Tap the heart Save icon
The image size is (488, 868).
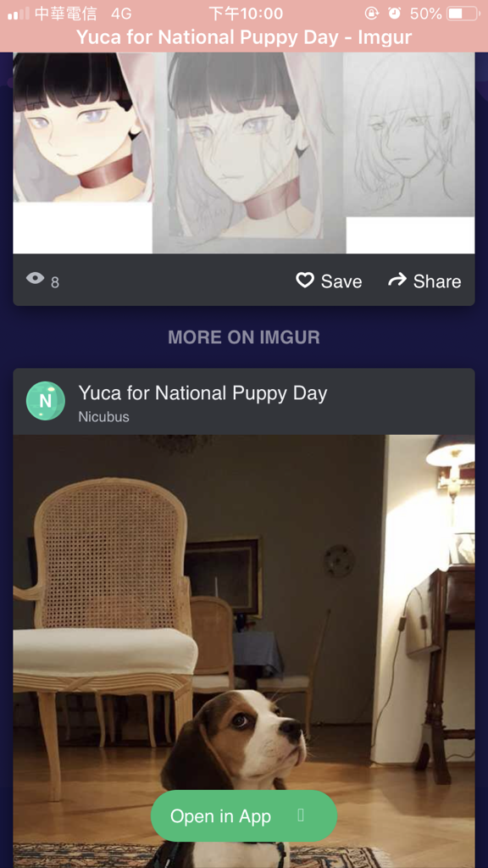point(305,280)
